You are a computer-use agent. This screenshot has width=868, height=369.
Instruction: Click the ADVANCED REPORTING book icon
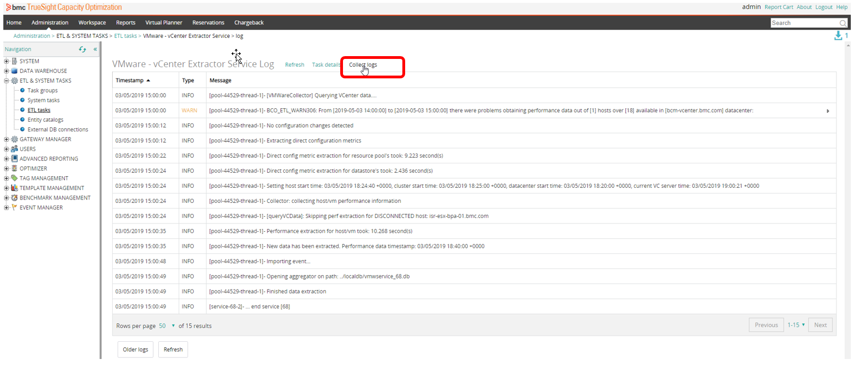click(14, 159)
